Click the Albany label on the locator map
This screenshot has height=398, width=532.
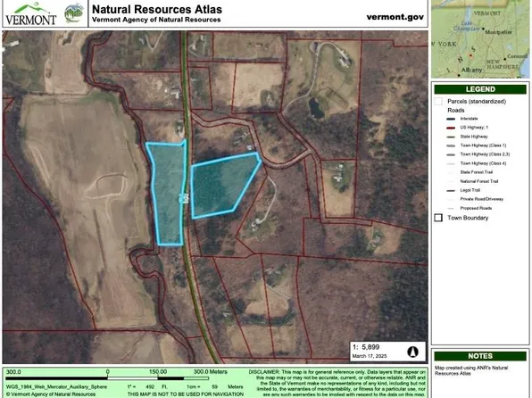(471, 70)
